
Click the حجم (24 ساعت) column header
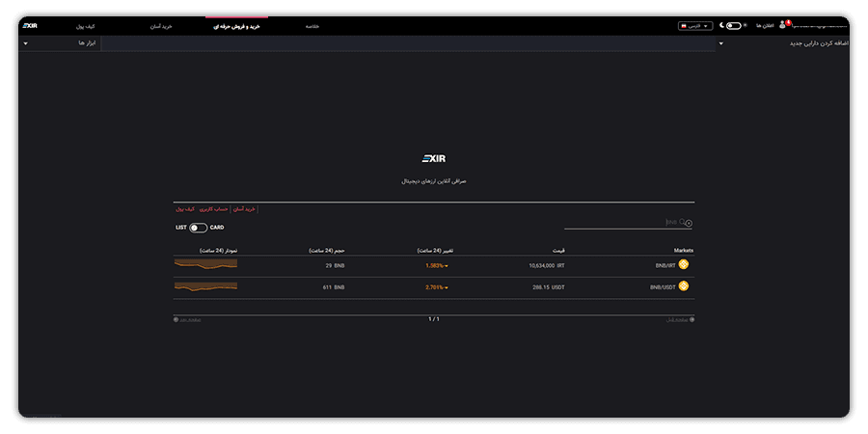327,250
